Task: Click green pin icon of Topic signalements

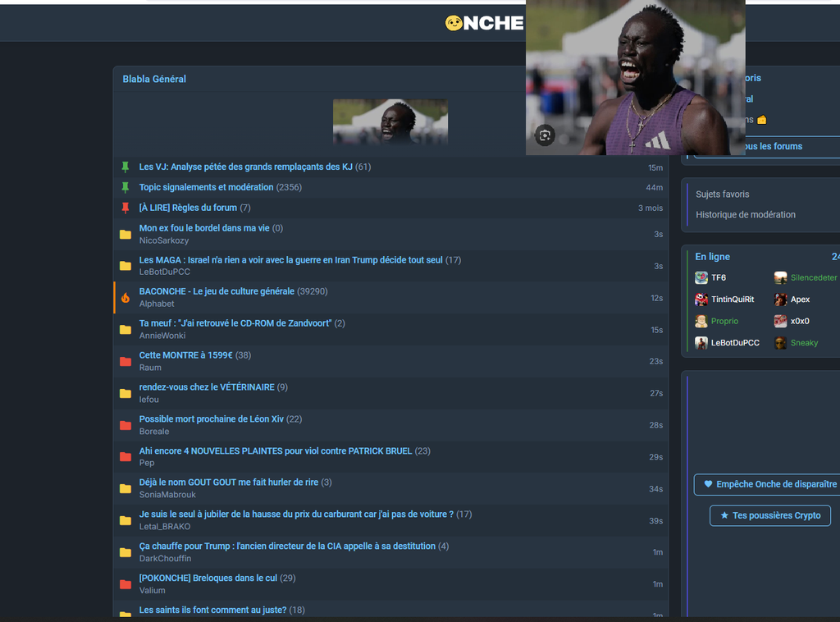Action: 126,188
